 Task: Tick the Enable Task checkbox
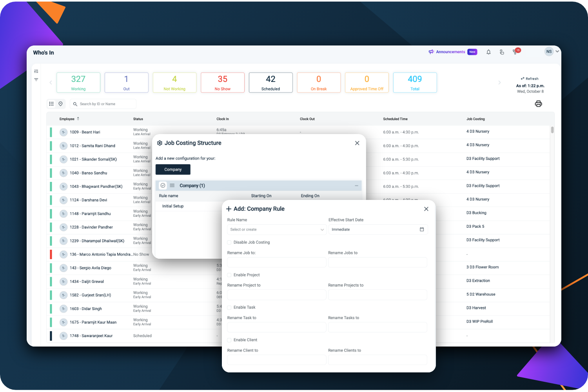coord(229,307)
